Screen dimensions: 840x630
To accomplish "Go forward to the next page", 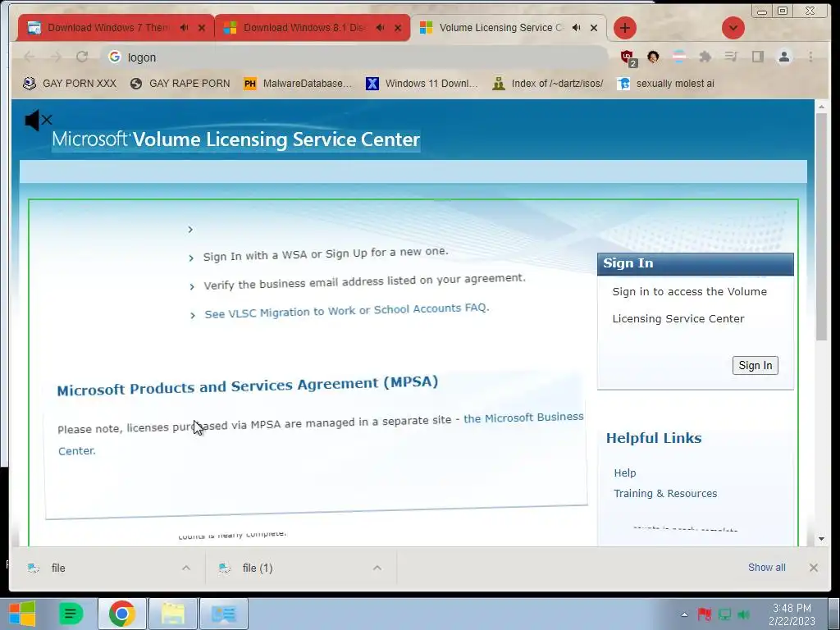I will 56,57.
